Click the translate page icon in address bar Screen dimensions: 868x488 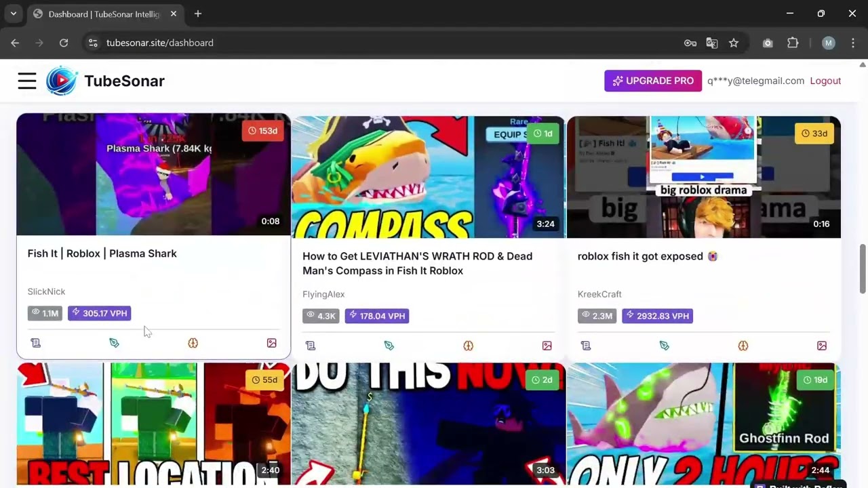click(712, 43)
